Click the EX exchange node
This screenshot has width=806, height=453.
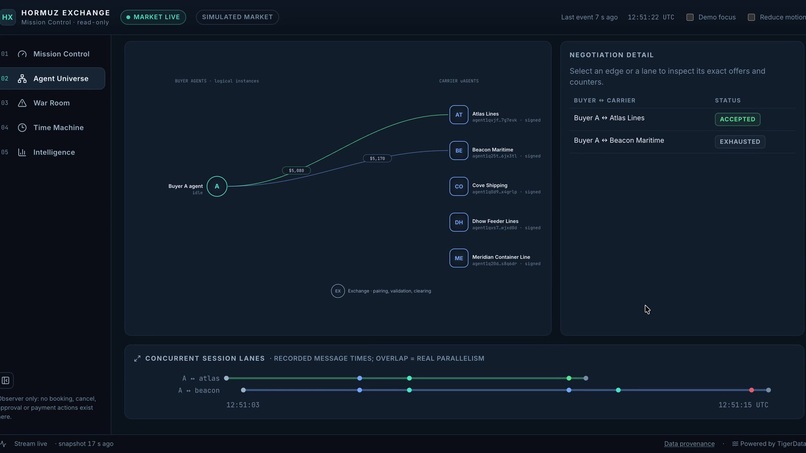click(x=338, y=291)
